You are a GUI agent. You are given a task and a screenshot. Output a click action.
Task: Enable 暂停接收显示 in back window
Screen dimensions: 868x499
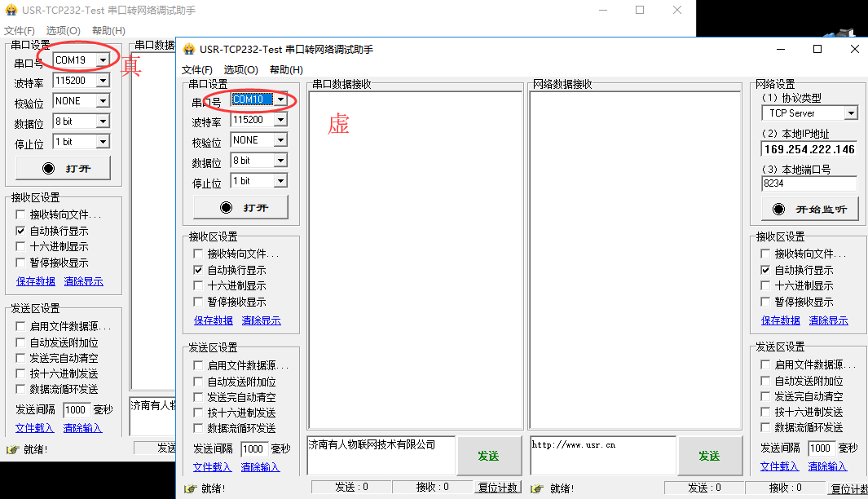click(21, 263)
